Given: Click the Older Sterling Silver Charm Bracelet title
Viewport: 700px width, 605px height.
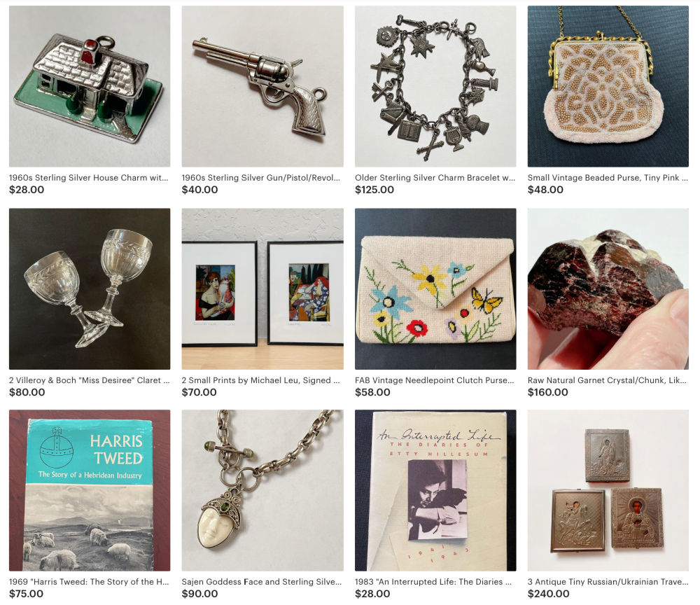Looking at the screenshot, I should 435,178.
